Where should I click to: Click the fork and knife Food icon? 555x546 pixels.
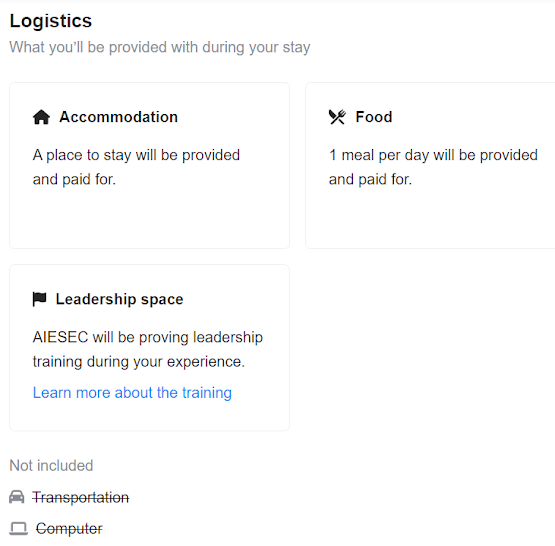337,117
